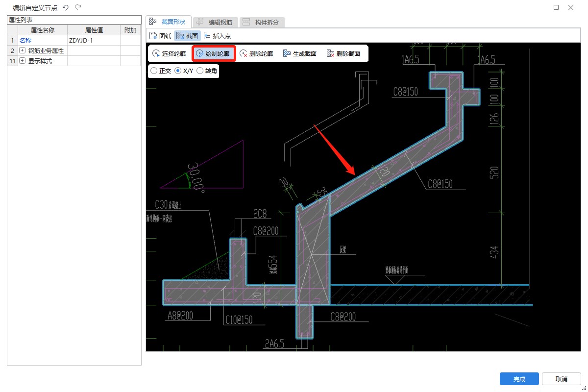Click the 生成截面 generate section tool
588x392 pixels.
click(x=299, y=53)
